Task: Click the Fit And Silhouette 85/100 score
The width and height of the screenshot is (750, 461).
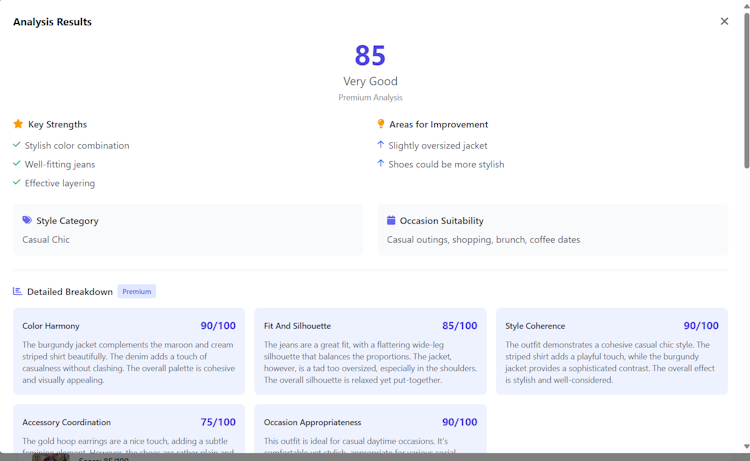Action: 460,326
